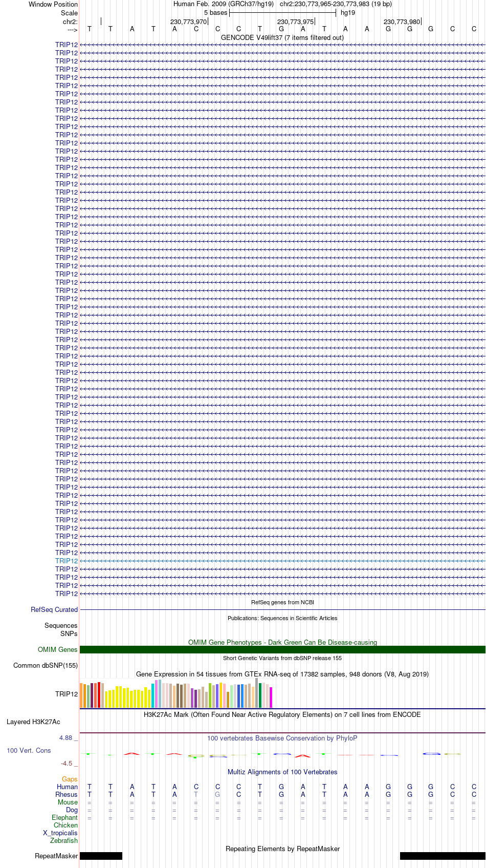Screen dimensions: 486x868
Task: Open the Multiz Alignments of 100 Vertebrates title
Action: click(x=282, y=772)
